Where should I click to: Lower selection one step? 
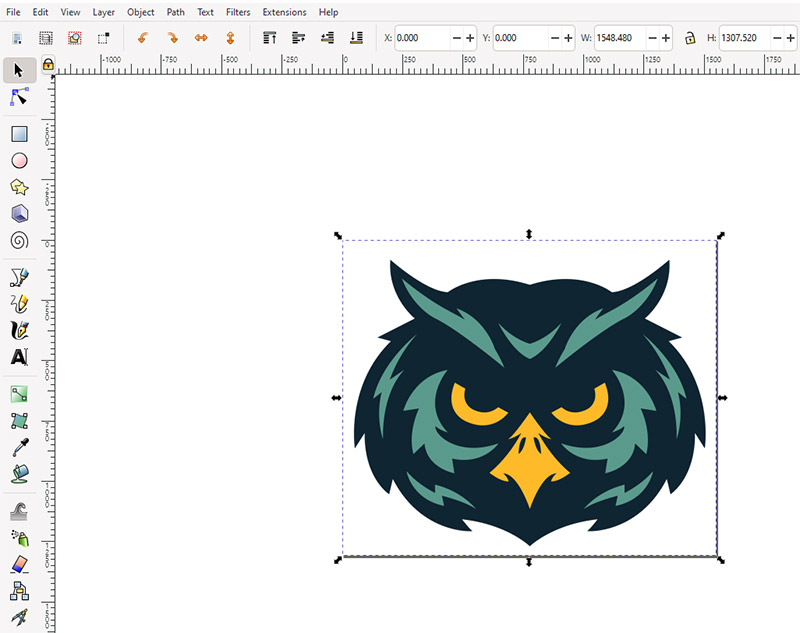[x=328, y=38]
